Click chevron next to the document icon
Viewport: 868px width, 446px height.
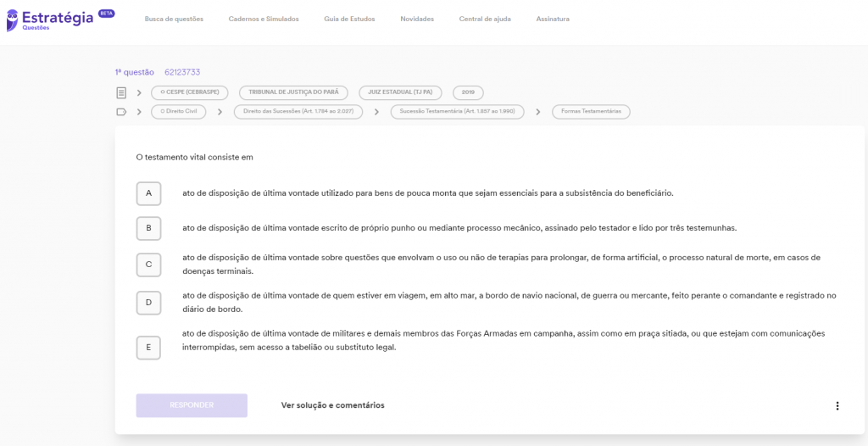pos(140,93)
